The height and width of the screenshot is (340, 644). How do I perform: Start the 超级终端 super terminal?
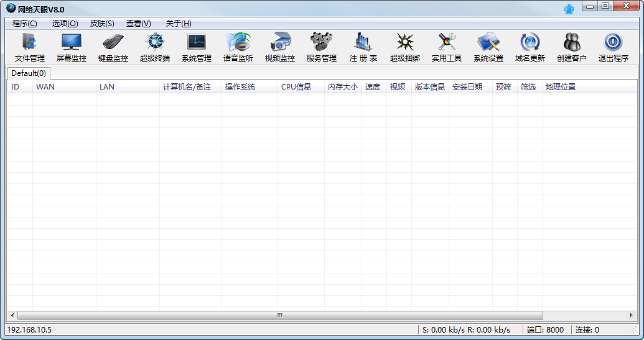point(155,48)
